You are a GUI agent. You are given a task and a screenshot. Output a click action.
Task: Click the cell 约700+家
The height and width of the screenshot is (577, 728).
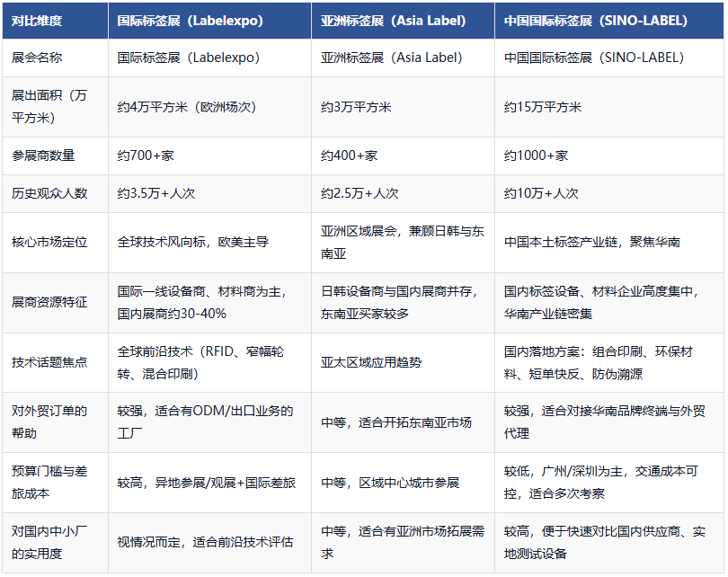click(209, 155)
